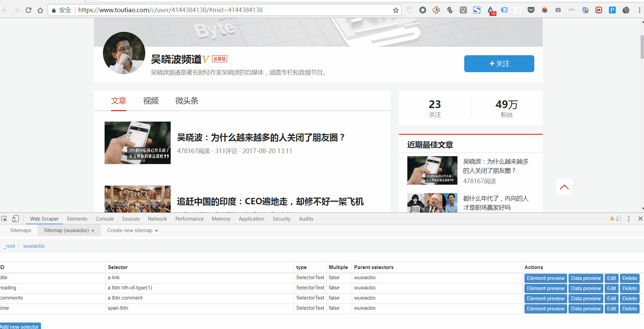The width and height of the screenshot is (644, 329).
Task: Open the Sources DevTools tab
Action: 131,219
